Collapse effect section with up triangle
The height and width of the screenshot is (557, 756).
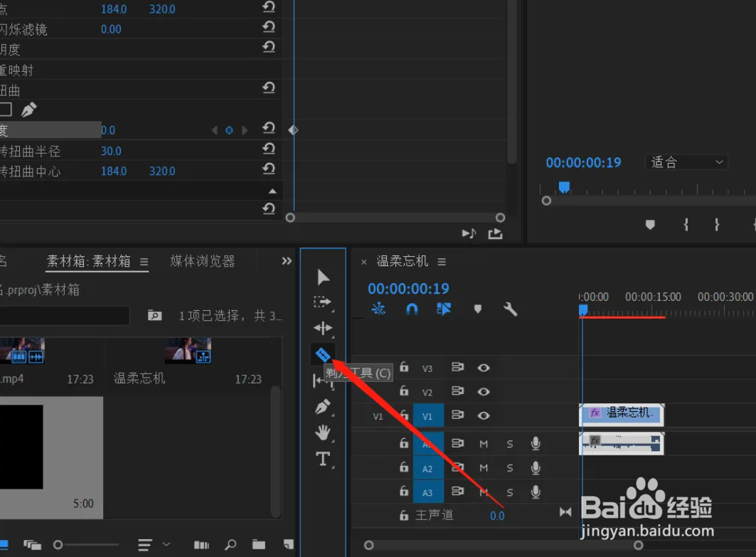[272, 191]
